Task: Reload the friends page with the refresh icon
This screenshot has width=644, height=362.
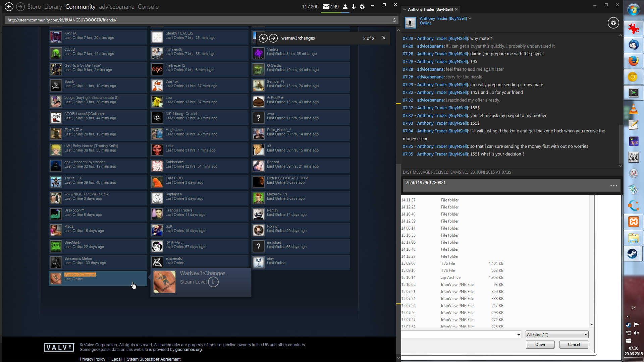Action: (x=394, y=20)
